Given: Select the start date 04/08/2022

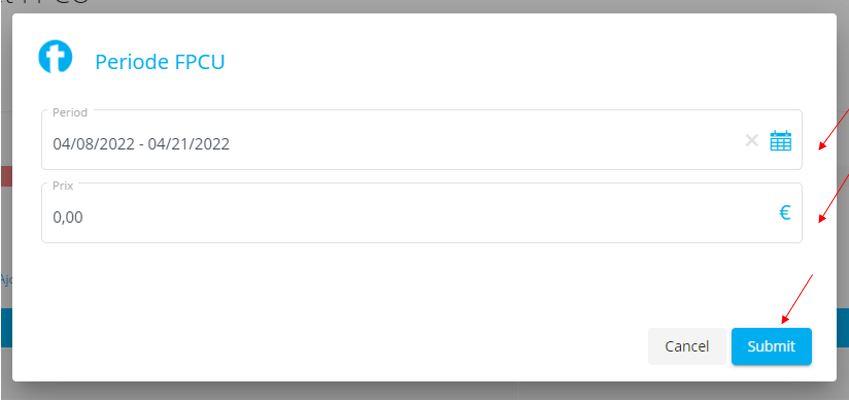Looking at the screenshot, I should click(94, 144).
